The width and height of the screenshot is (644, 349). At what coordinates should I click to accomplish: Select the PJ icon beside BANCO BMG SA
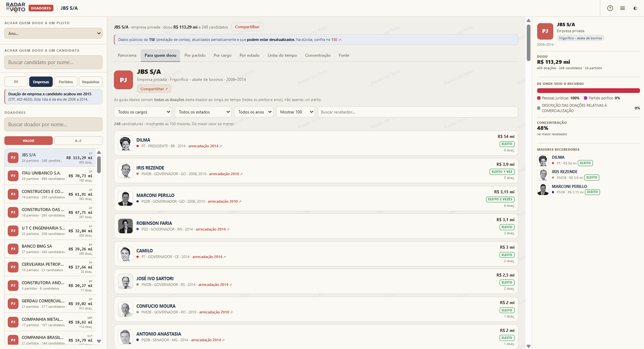pos(13,249)
